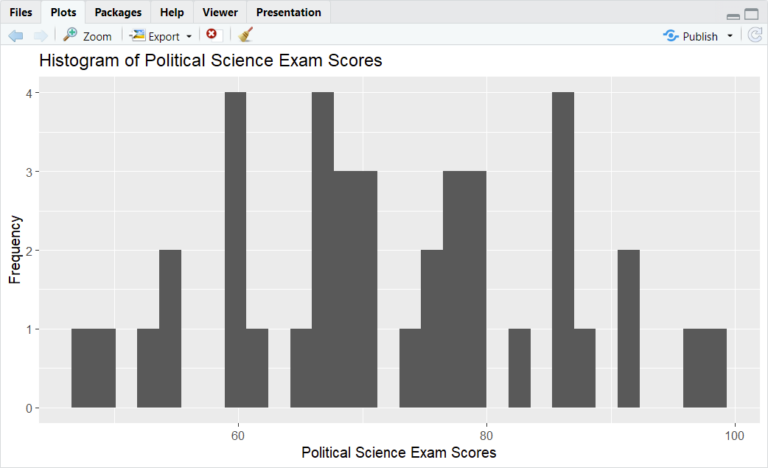Image resolution: width=768 pixels, height=468 pixels.
Task: Click the blue Publish icon
Action: tap(671, 36)
